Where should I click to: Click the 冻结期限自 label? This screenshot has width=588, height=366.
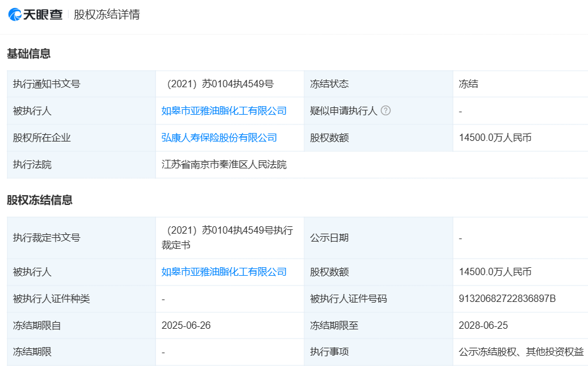(x=37, y=326)
